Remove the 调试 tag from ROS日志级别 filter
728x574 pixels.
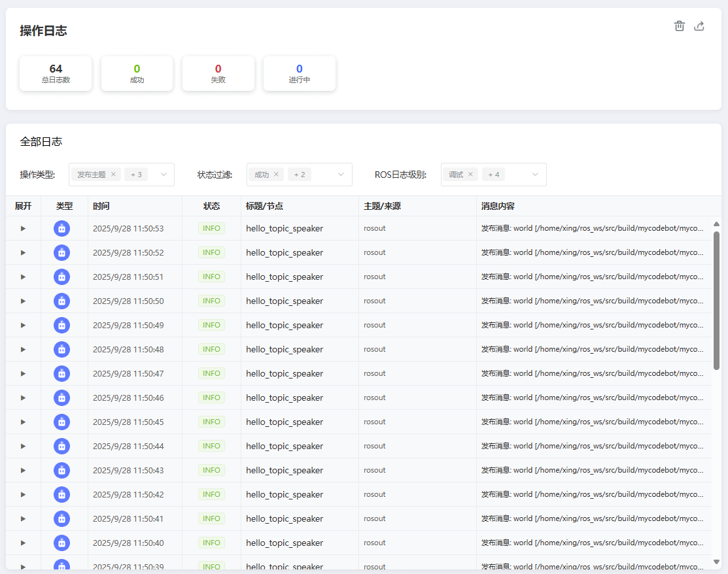pyautogui.click(x=470, y=175)
